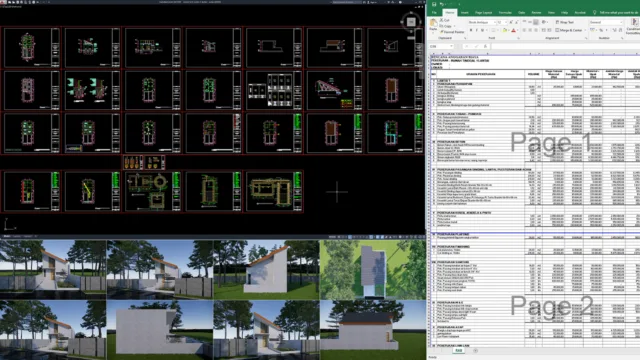The image size is (640, 360).
Task: Click the URAIAN PEKERJAAN header cell
Action: point(480,74)
